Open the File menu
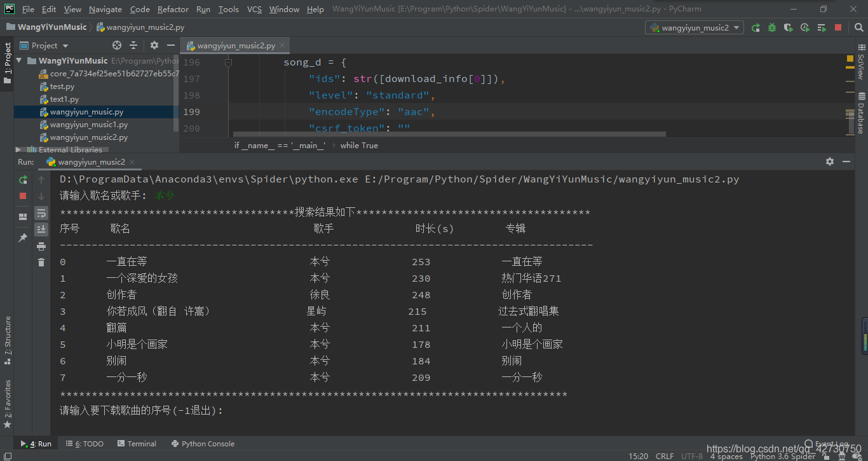868x461 pixels. [x=28, y=9]
